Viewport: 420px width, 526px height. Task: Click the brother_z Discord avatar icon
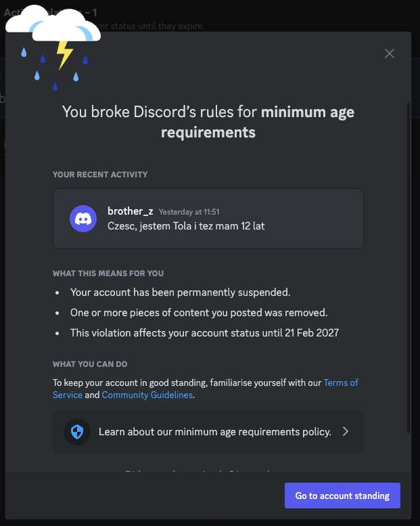83,219
